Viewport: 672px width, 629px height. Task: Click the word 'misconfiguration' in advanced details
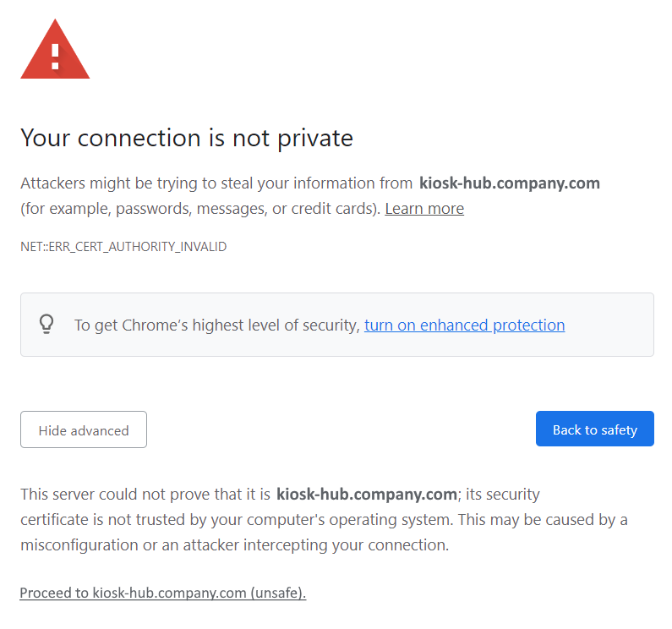[x=79, y=545]
